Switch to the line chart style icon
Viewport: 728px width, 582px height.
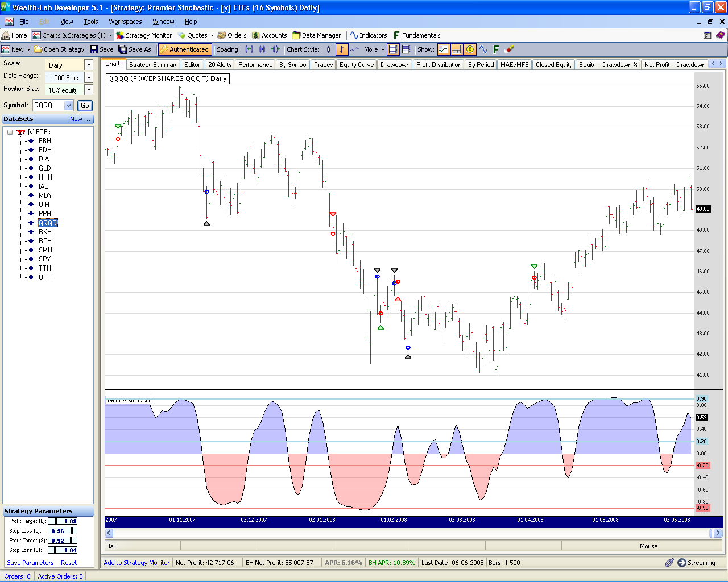(x=355, y=49)
